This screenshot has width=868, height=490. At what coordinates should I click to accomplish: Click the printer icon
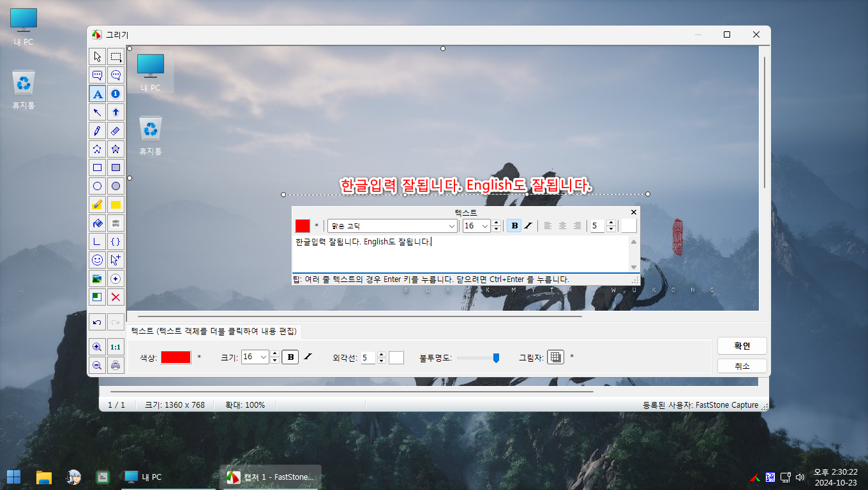116,366
